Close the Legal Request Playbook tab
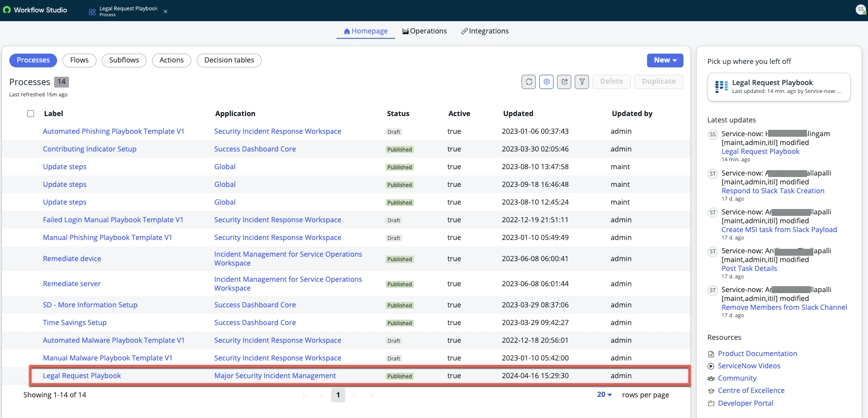Image resolution: width=868 pixels, height=418 pixels. (x=165, y=11)
